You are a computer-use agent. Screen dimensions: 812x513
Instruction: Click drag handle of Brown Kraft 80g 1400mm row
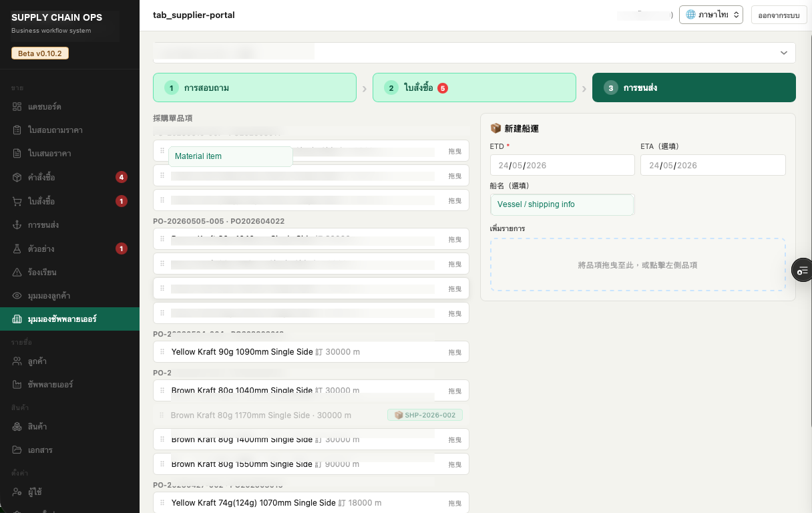point(162,439)
